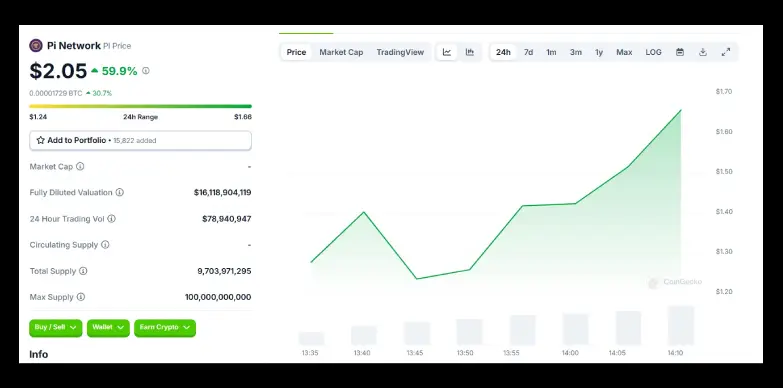Screen dimensions: 783x388
Task: Open the info icon beside 59.9%
Action: coord(146,71)
